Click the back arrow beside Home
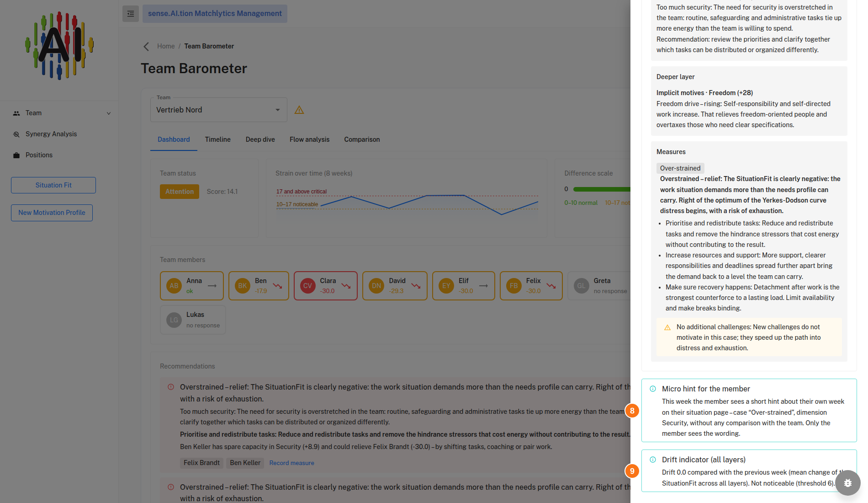 (146, 46)
